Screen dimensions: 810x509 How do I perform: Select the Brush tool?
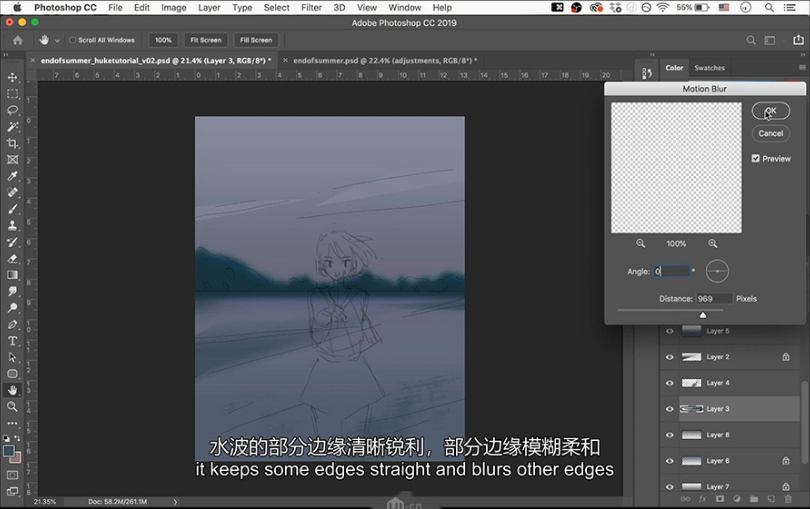tap(12, 209)
